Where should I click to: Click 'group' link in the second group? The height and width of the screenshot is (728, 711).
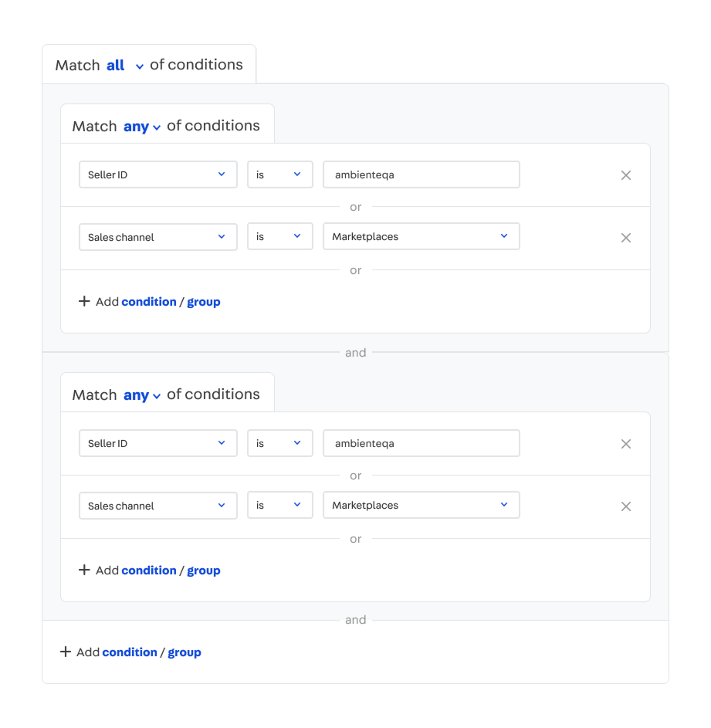204,571
